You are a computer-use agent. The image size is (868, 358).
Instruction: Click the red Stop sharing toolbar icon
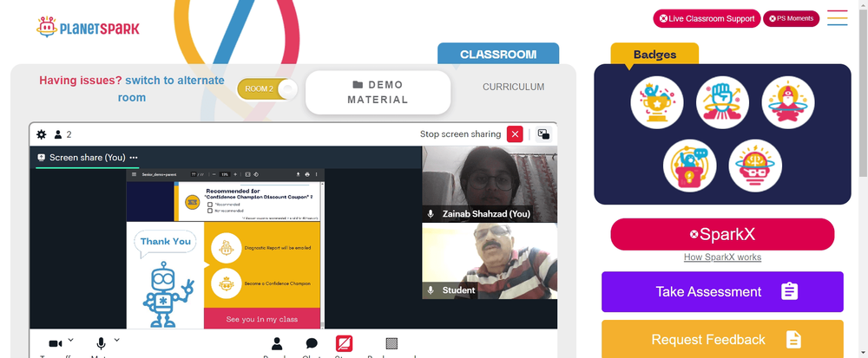coord(344,343)
